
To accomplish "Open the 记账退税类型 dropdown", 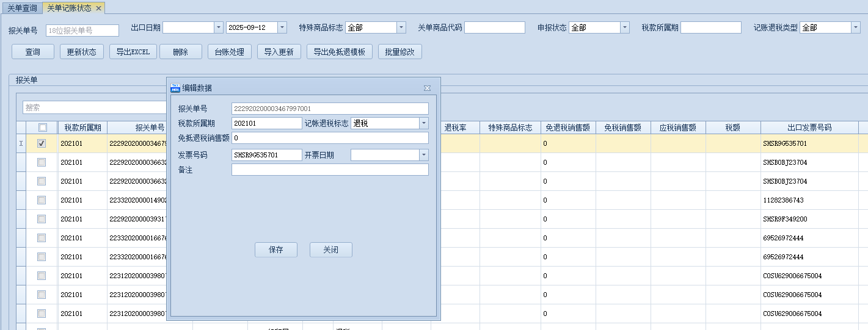I will coord(855,27).
